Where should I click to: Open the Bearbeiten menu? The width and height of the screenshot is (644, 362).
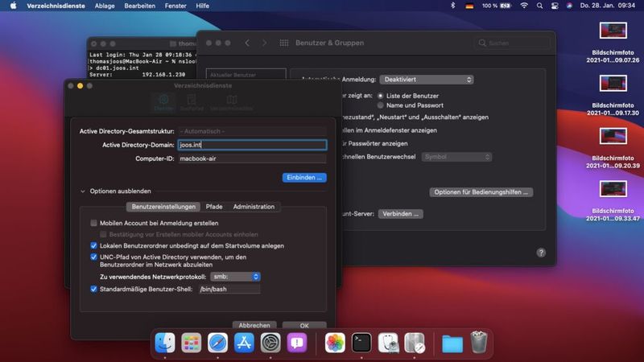point(139,6)
